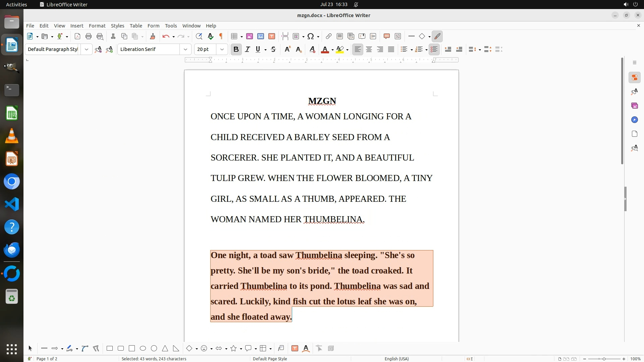The width and height of the screenshot is (644, 362).
Task: Click the Insert Hyperlink icon
Action: coord(329,37)
